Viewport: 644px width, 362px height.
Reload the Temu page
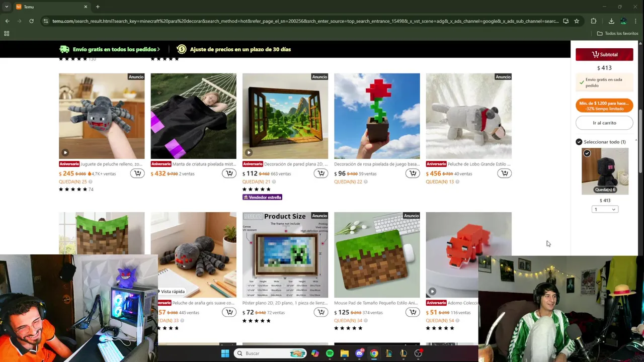tap(31, 21)
